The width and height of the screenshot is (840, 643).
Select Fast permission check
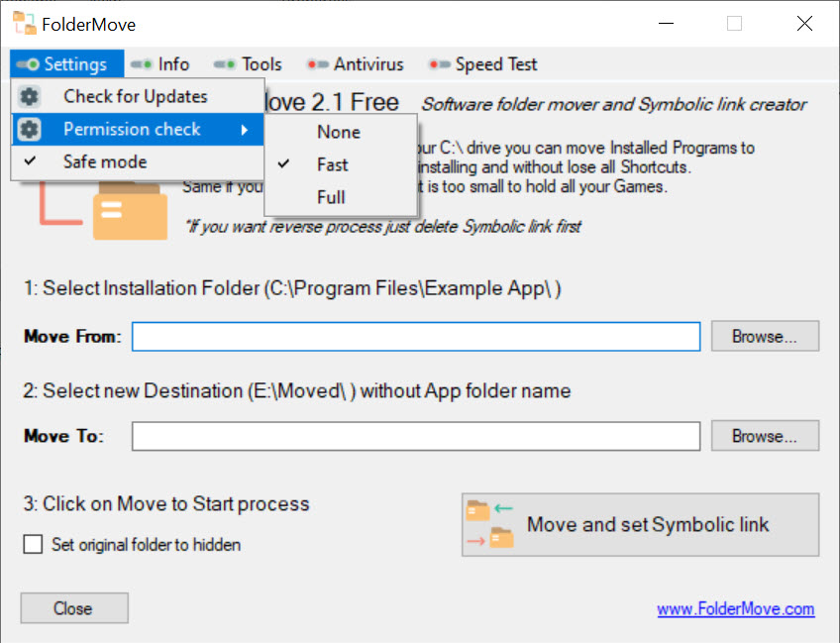[x=341, y=164]
